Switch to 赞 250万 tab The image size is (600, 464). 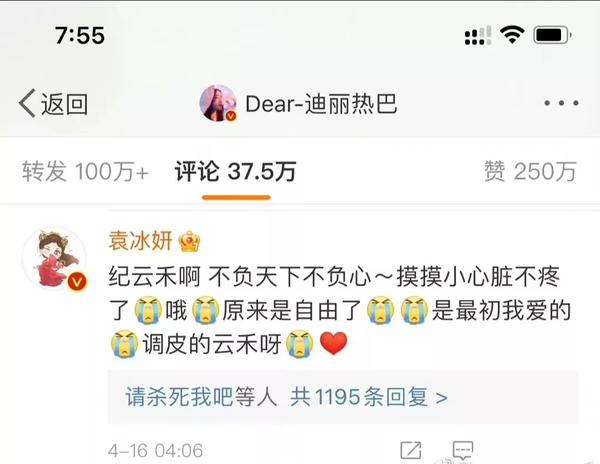530,171
